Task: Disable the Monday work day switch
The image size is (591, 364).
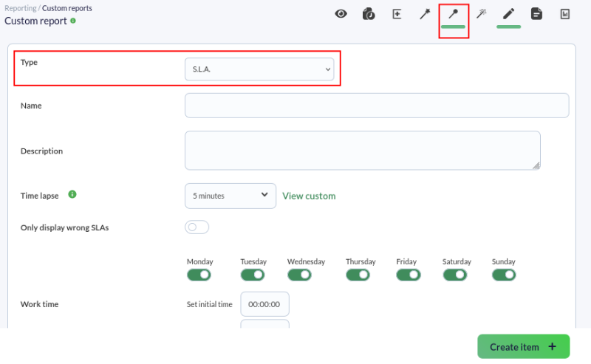Action: click(x=199, y=275)
